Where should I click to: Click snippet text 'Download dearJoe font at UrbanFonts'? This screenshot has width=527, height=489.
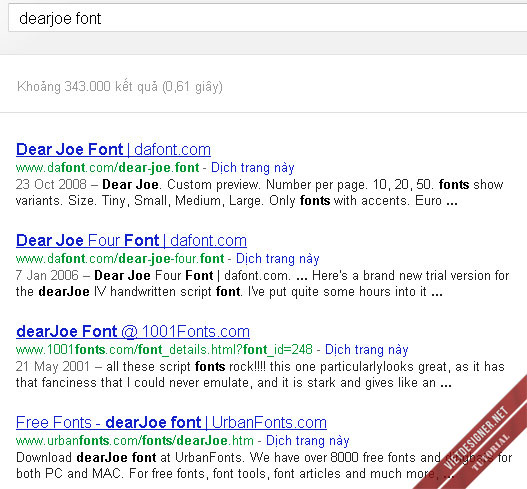tap(129, 457)
